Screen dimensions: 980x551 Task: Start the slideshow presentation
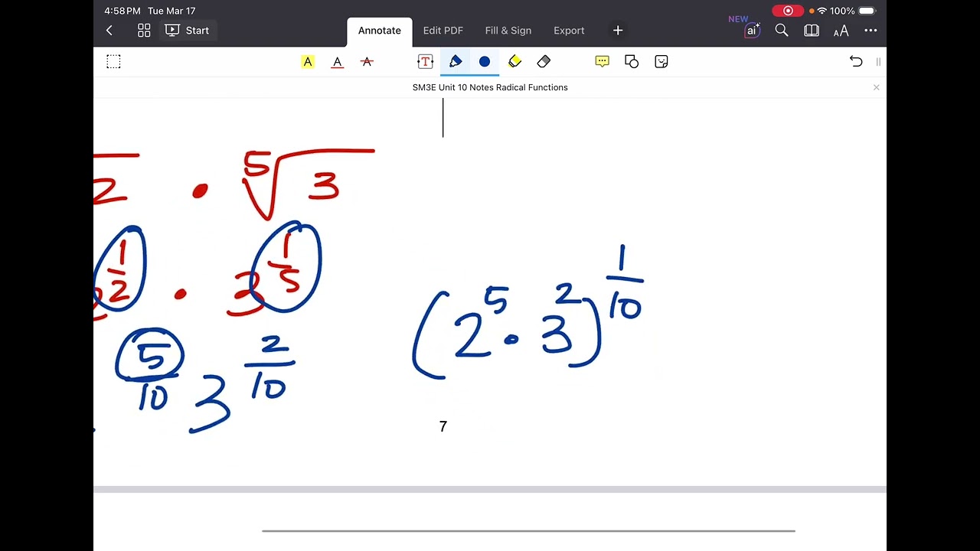(x=188, y=31)
